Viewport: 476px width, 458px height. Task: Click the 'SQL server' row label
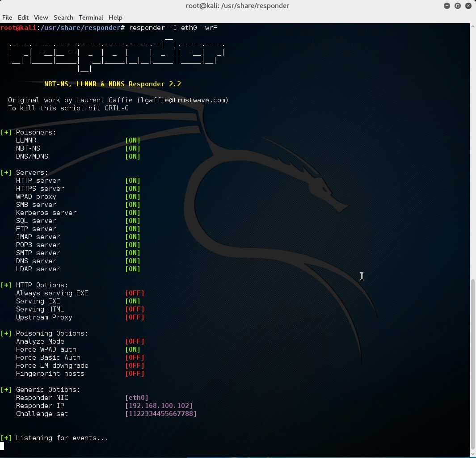click(36, 221)
